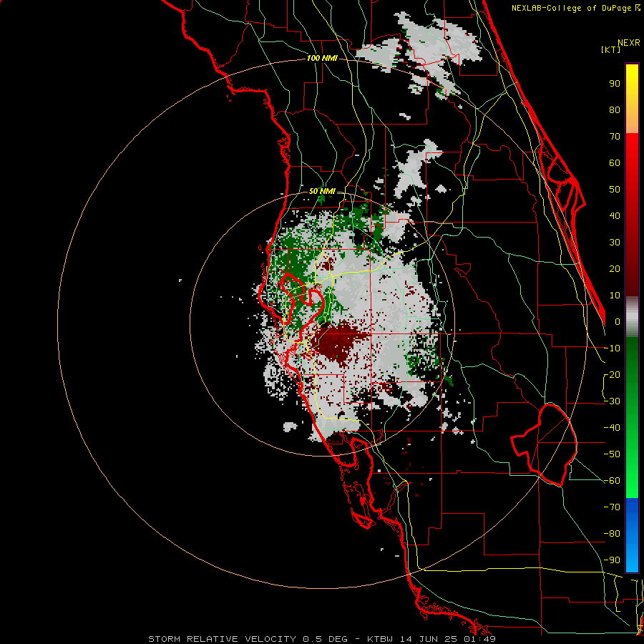Click the 60 value on velocity scale

(x=615, y=162)
